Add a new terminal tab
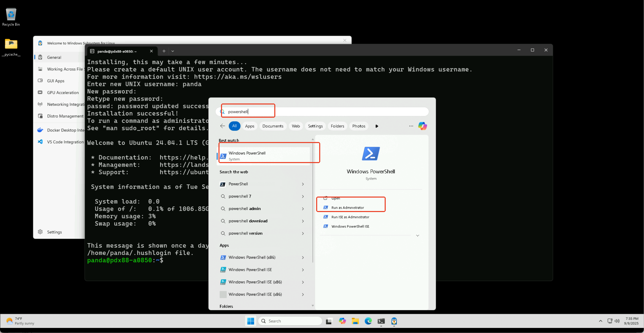 (164, 51)
